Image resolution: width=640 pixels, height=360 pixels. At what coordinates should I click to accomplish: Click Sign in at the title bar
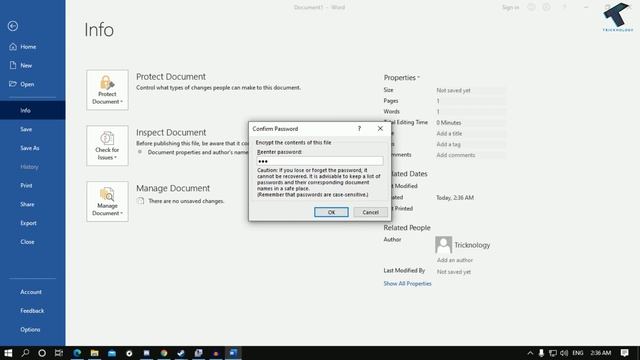[510, 7]
